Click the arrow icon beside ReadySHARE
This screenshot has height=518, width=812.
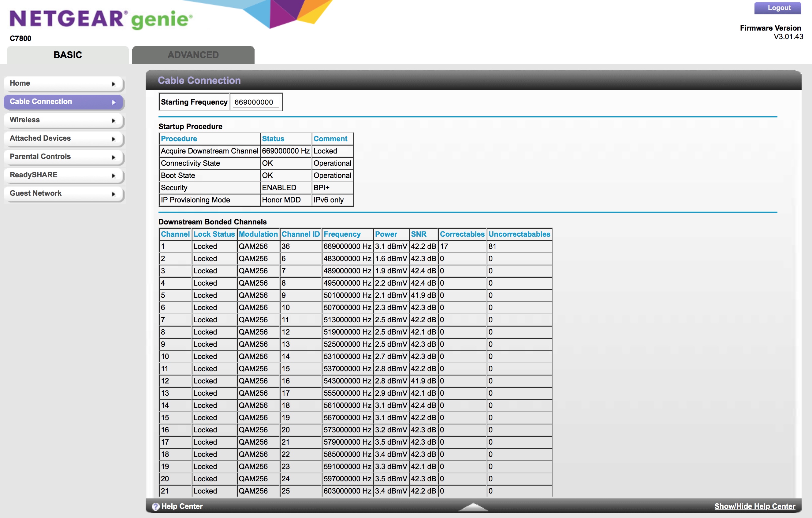coord(114,176)
